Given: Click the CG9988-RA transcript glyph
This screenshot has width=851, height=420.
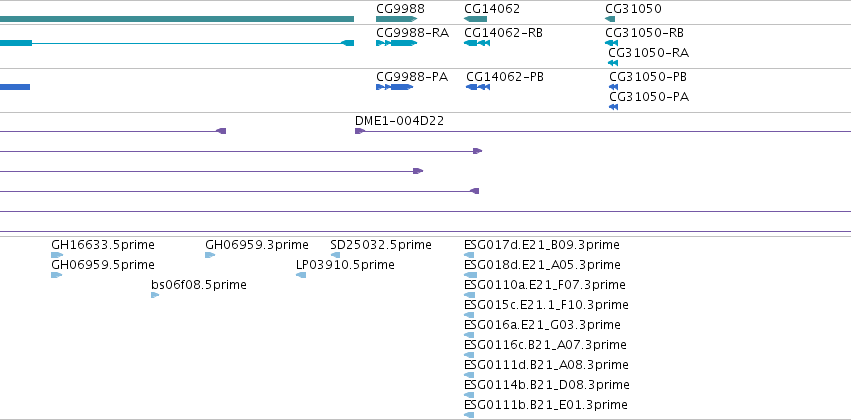Looking at the screenshot, I should [x=396, y=43].
